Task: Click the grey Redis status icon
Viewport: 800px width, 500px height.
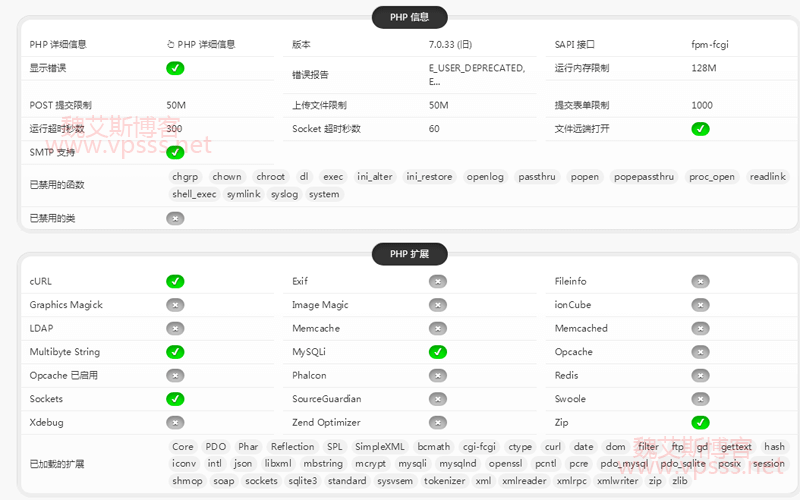Action: click(700, 375)
